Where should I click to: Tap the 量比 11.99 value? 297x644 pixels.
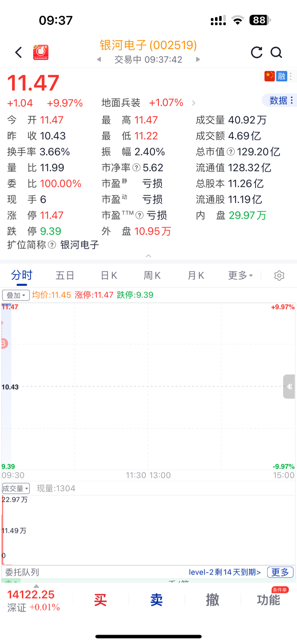[x=52, y=167]
